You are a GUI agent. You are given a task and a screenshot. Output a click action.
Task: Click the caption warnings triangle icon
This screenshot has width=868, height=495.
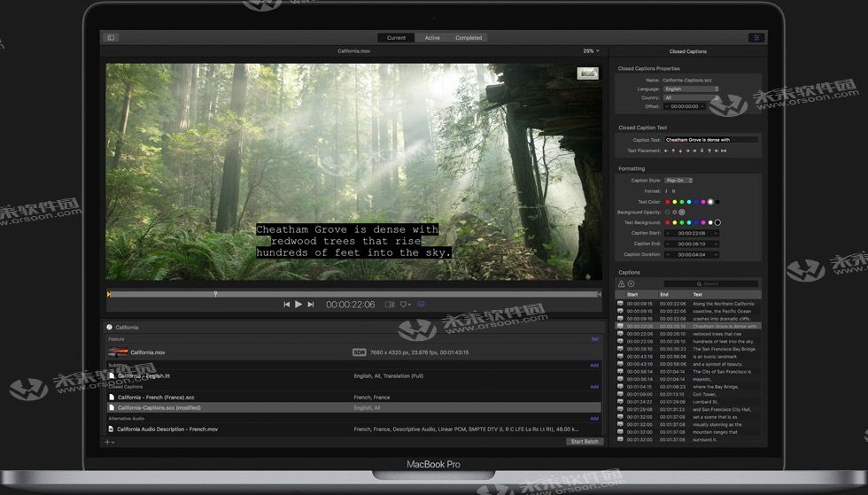(x=621, y=283)
